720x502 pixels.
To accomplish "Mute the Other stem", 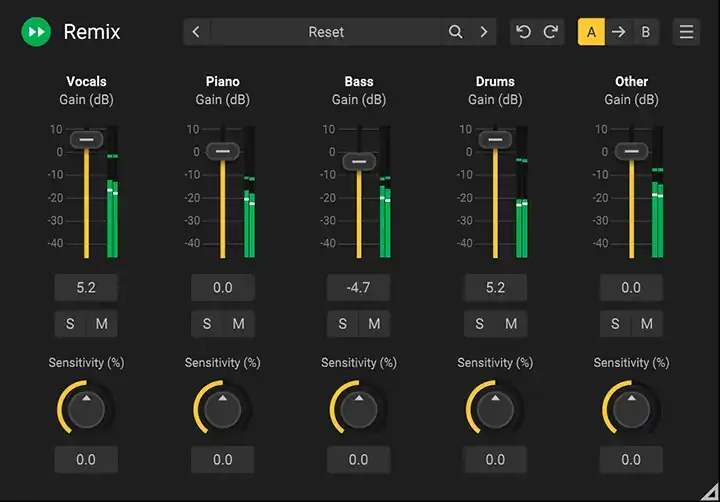I will tap(647, 324).
